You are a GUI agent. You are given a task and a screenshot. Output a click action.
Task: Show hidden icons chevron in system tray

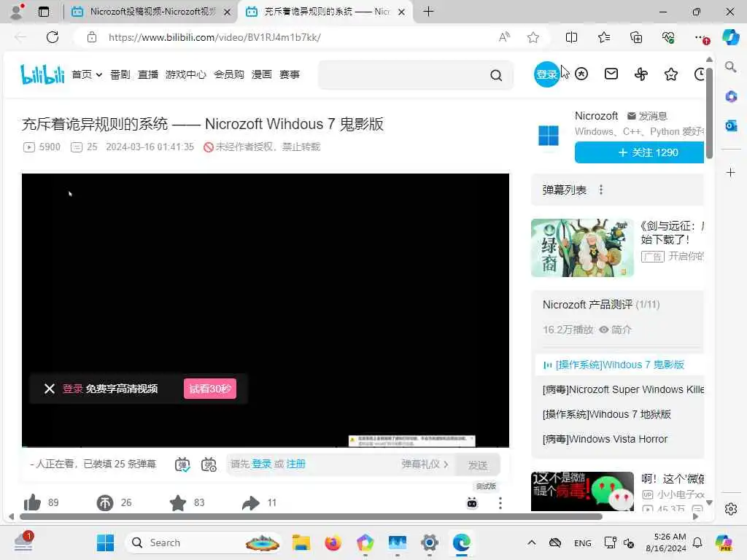[x=532, y=542]
